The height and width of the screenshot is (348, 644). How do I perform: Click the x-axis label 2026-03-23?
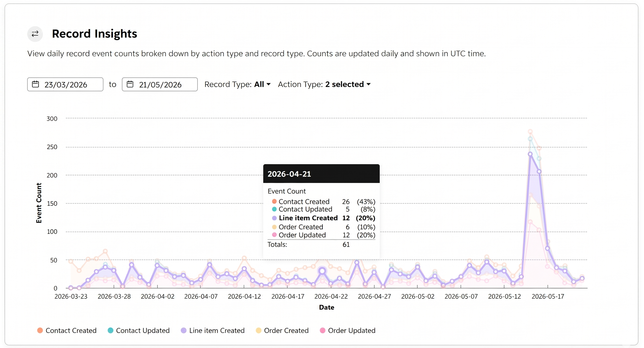tap(71, 297)
